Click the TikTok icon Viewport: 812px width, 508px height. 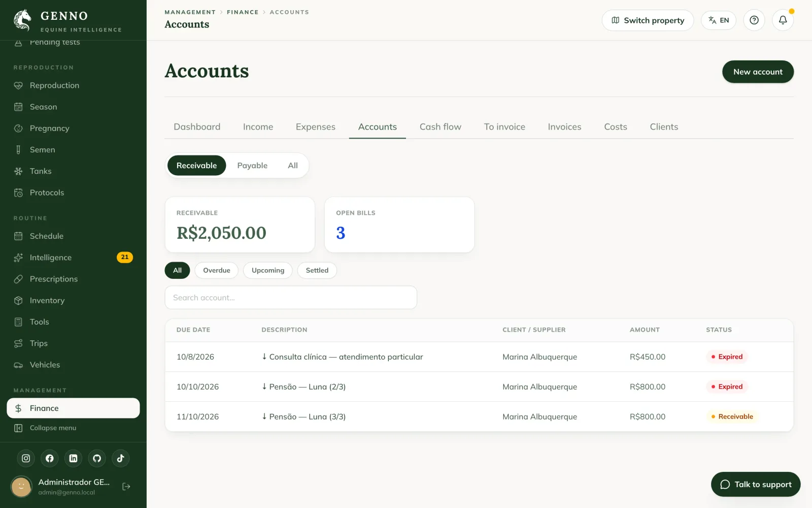(x=121, y=458)
